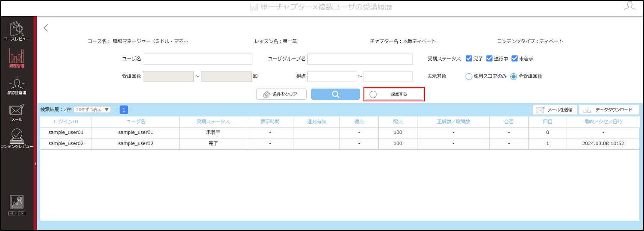Click 完了 status cell in table
Viewport: 644px width, 231px height.
click(213, 144)
